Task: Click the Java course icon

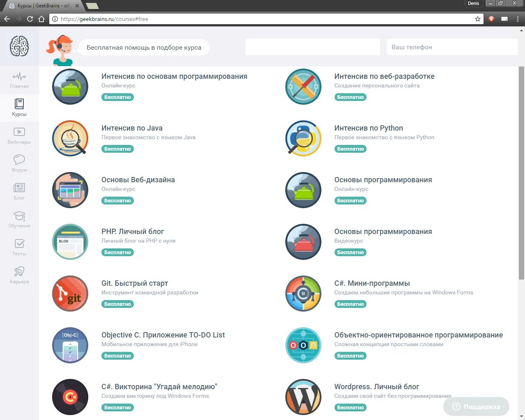Action: coord(70,138)
